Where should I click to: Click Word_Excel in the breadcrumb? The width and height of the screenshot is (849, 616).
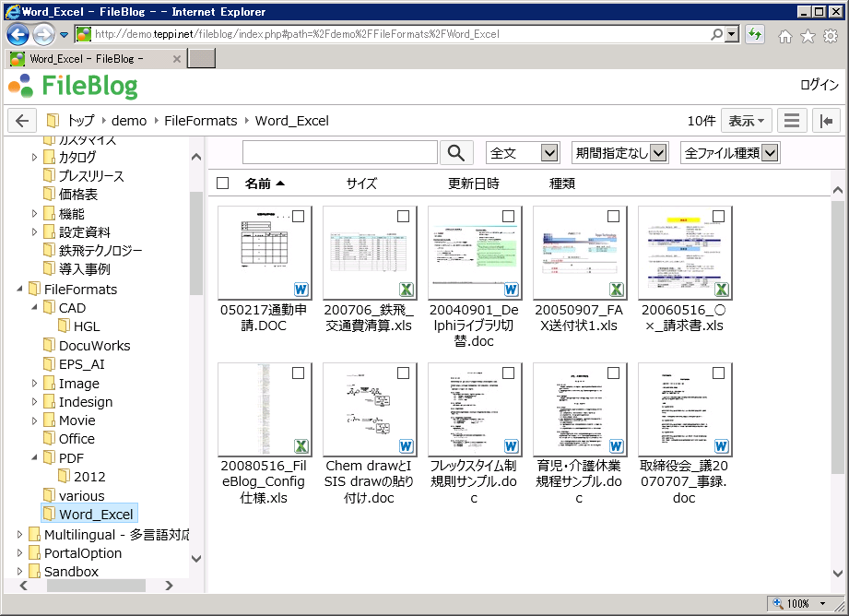pyautogui.click(x=292, y=120)
